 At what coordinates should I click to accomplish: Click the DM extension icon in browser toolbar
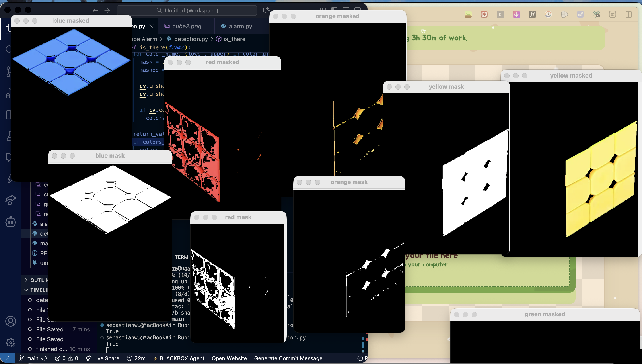point(580,14)
